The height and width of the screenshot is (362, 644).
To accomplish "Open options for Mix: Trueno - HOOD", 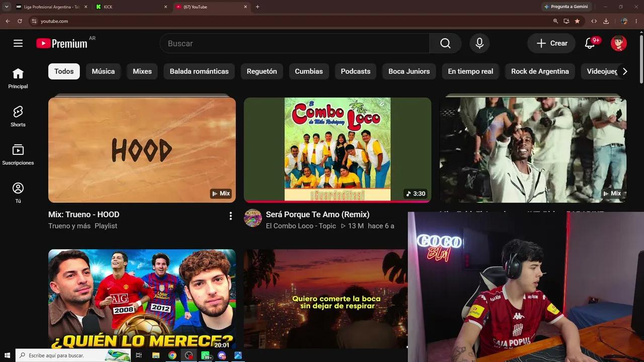I will tap(230, 216).
